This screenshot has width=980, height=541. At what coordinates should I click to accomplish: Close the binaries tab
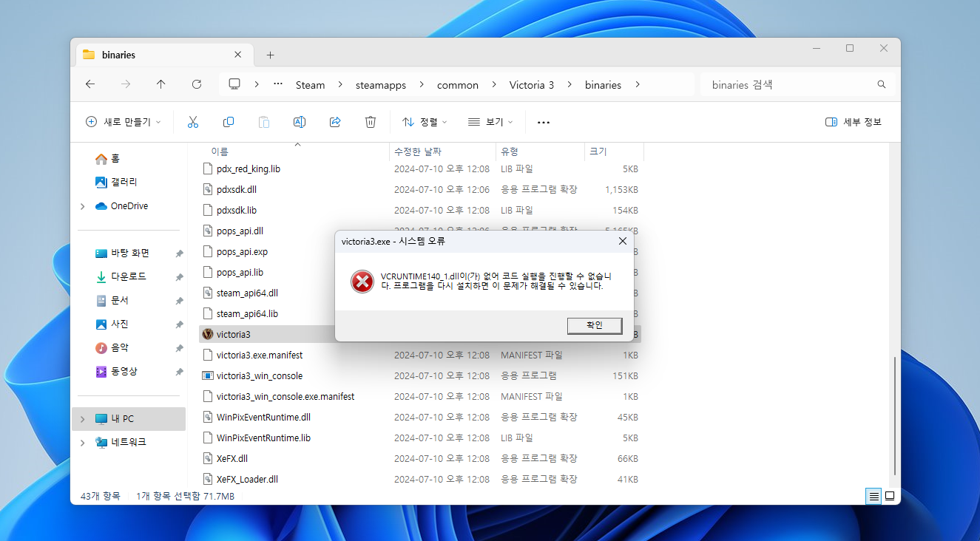237,55
